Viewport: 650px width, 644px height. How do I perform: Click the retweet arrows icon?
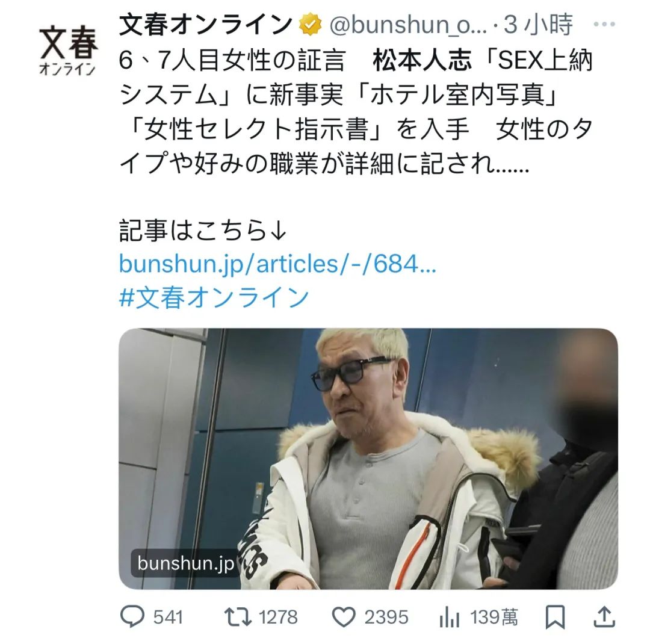tap(238, 616)
